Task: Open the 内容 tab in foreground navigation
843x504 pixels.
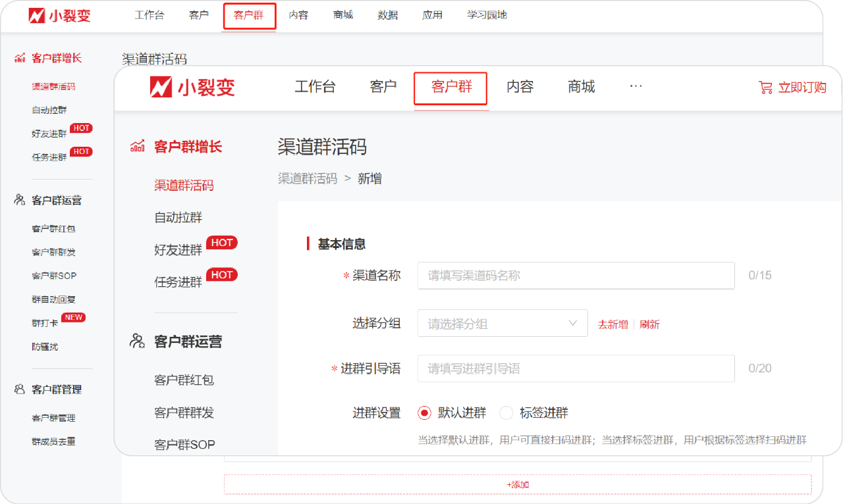Action: (x=520, y=87)
